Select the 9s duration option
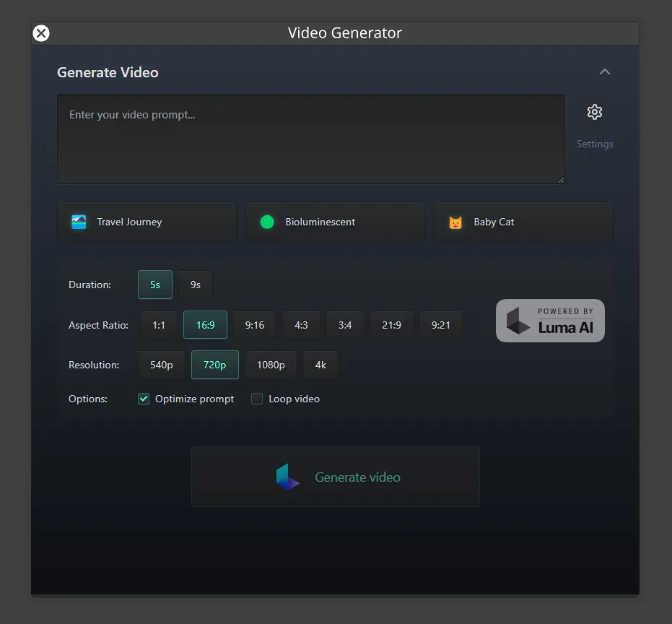The image size is (672, 624). 195,284
